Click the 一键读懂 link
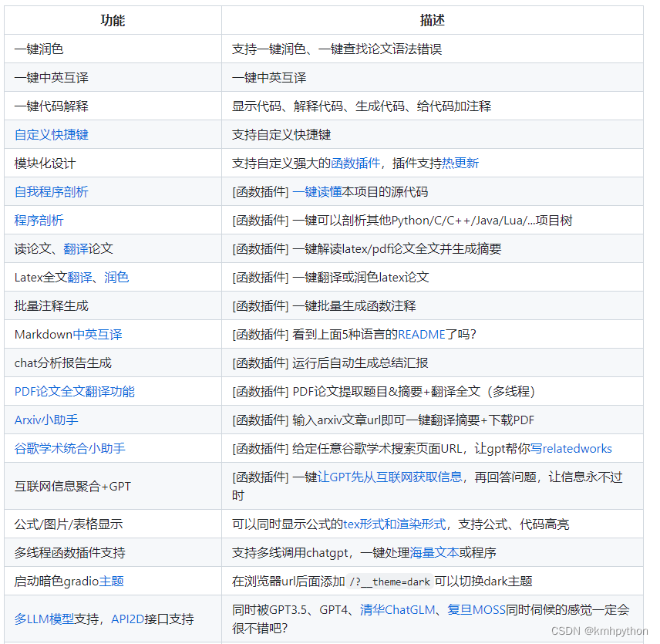660x644 pixels. click(317, 192)
